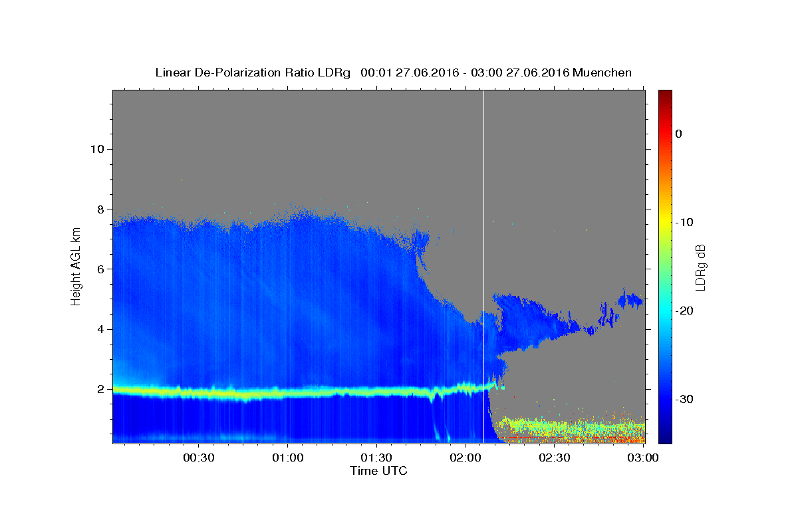Click the plot title Linear De-Polarization Ratio LDRg
The width and height of the screenshot is (798, 532).
[x=253, y=72]
